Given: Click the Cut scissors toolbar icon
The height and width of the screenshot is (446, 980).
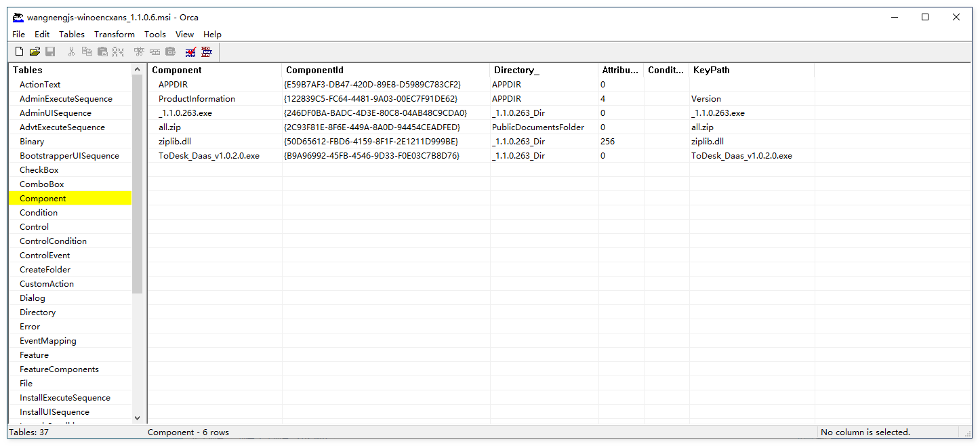Looking at the screenshot, I should click(x=71, y=52).
